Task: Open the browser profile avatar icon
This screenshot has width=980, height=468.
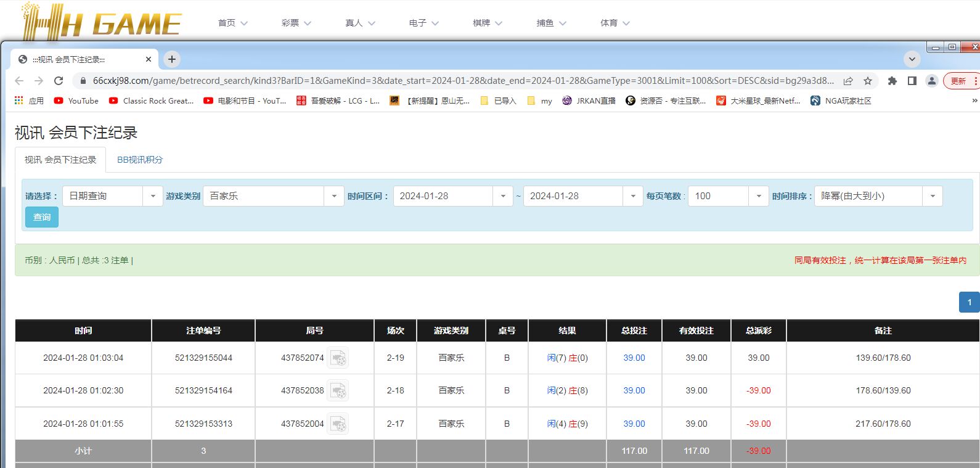Action: coord(932,81)
